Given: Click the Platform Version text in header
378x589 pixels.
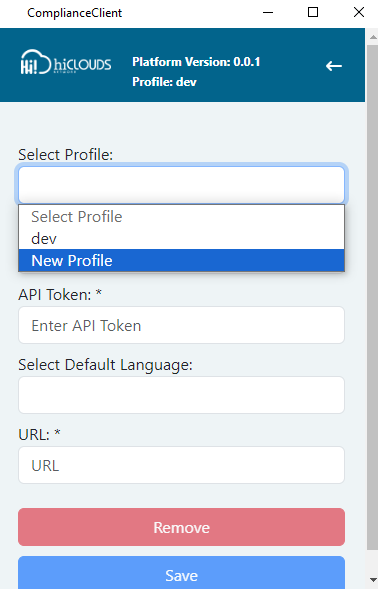Looking at the screenshot, I should point(196,62).
